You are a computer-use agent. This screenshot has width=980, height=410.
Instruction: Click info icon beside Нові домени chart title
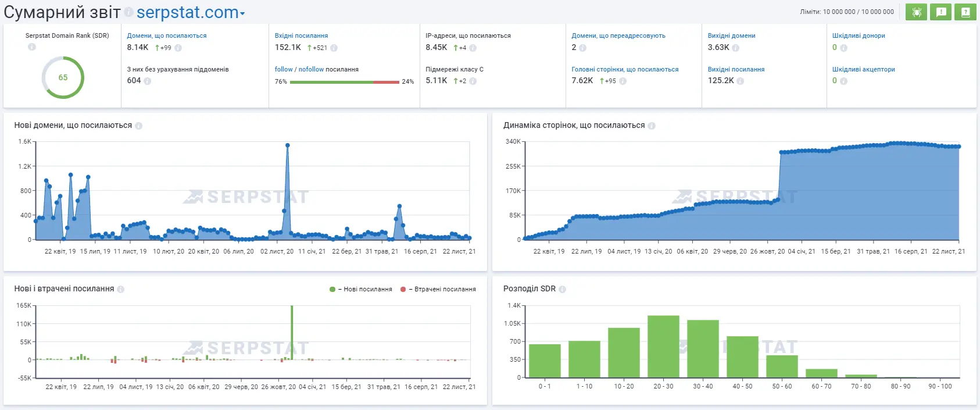(139, 126)
